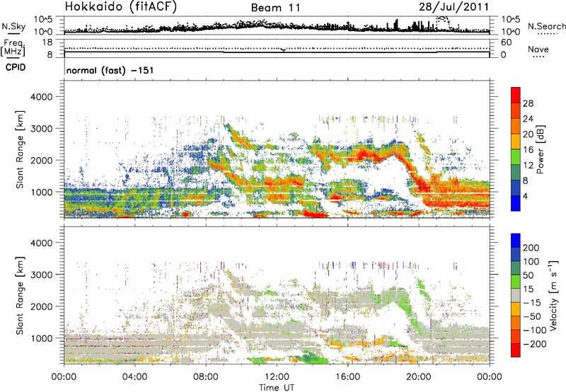Screen dimensions: 566x392
Task: Click the '50' label on Velocity colorbar
Action: point(529,275)
